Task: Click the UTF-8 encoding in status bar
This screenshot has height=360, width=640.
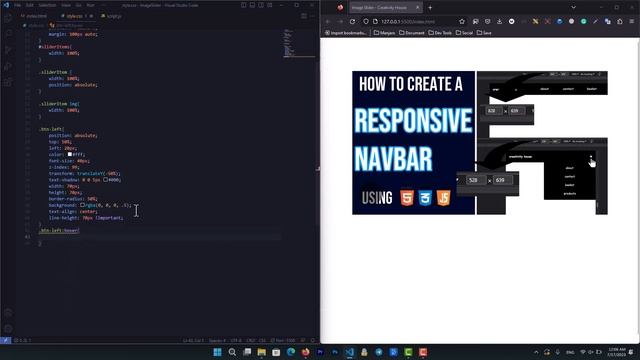Action: (x=236, y=340)
